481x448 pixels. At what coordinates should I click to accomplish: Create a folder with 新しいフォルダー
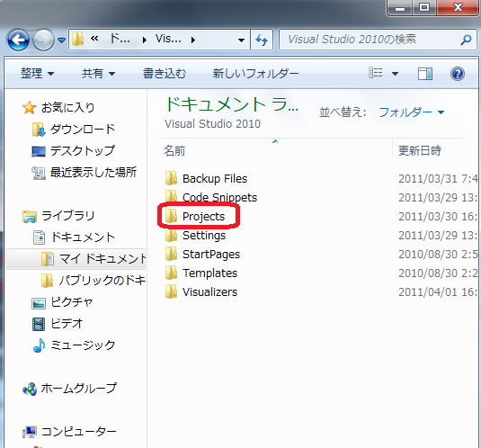click(x=256, y=74)
